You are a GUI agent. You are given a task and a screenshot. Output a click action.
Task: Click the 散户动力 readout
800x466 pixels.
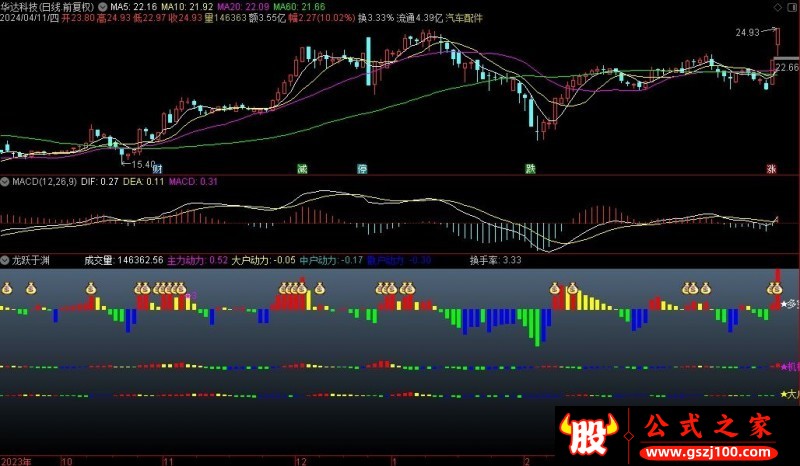point(399,260)
